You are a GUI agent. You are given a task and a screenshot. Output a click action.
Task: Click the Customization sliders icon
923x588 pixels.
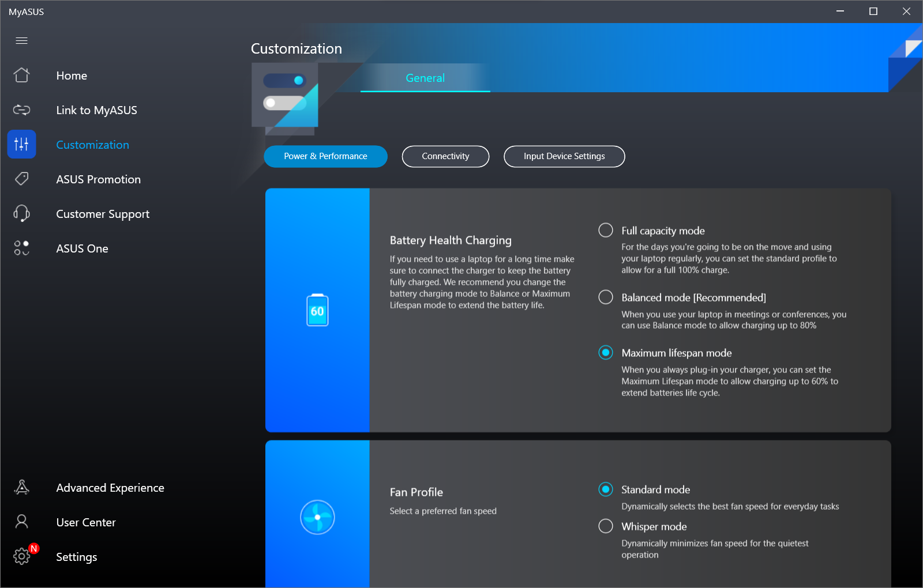click(x=22, y=144)
